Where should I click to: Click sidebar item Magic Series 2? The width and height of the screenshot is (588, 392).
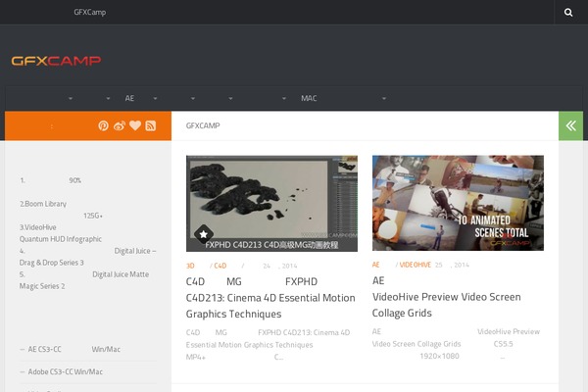42,286
